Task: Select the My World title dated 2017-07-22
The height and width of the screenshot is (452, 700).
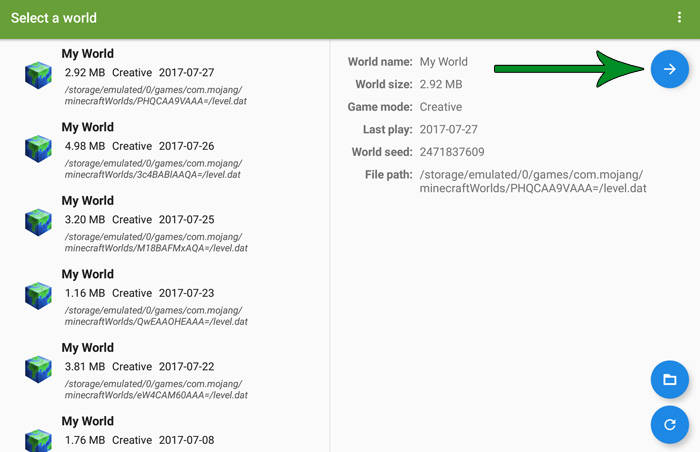Action: coord(88,347)
